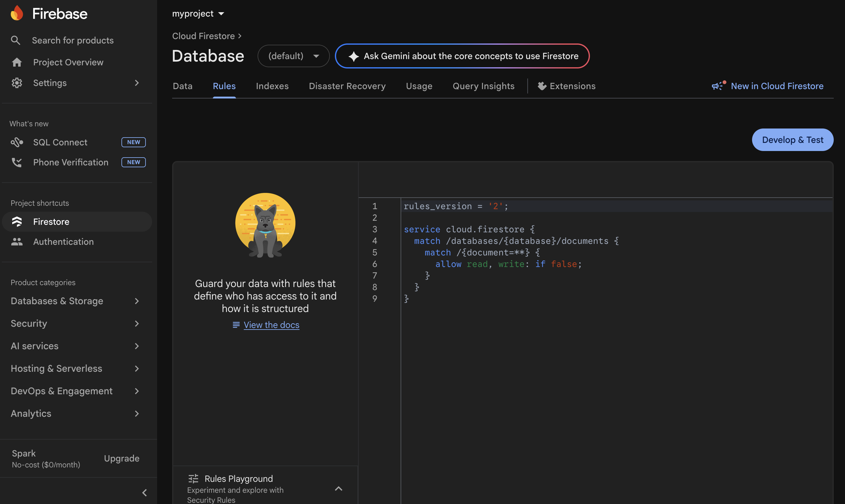Select the Rules tab
This screenshot has width=845, height=504.
click(224, 86)
